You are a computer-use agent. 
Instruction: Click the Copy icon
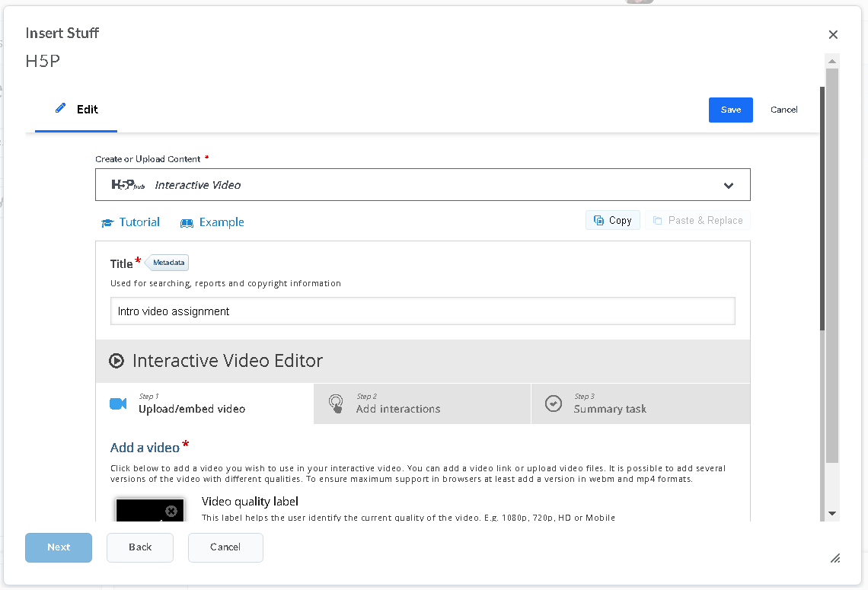pyautogui.click(x=598, y=220)
